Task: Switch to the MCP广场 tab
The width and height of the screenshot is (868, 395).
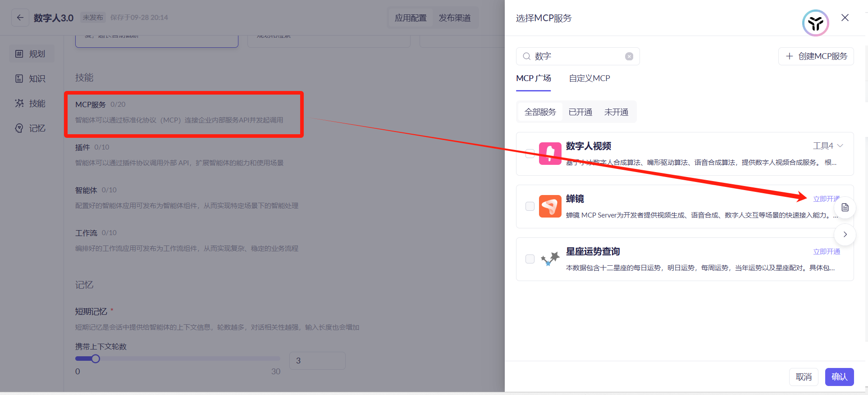Action: pyautogui.click(x=534, y=78)
